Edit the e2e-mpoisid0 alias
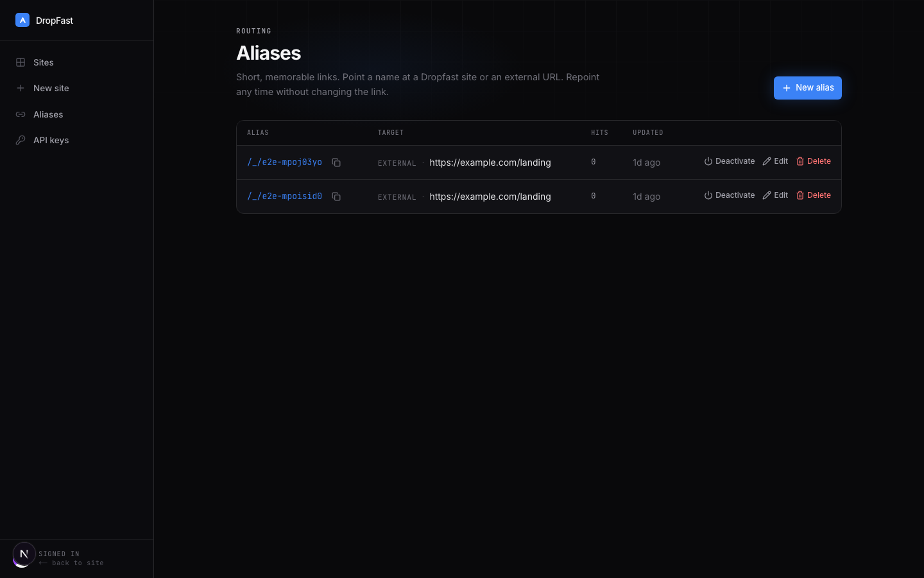The height and width of the screenshot is (578, 924). (775, 195)
